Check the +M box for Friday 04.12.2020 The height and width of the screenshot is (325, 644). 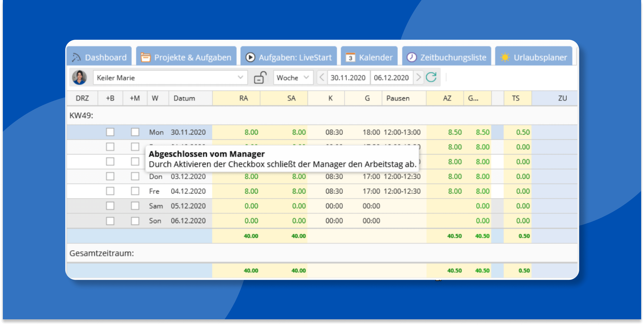click(135, 191)
